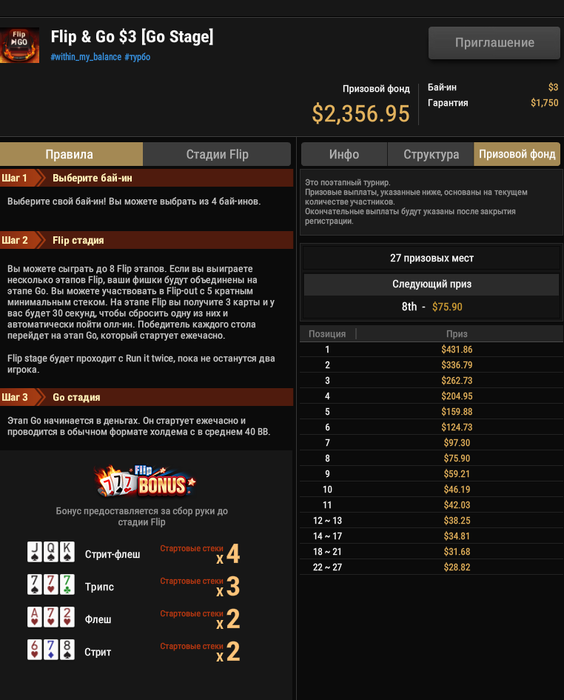This screenshot has height=700, width=564.
Task: Click the Flip Bonus flaming 777 logo
Action: coord(146,482)
